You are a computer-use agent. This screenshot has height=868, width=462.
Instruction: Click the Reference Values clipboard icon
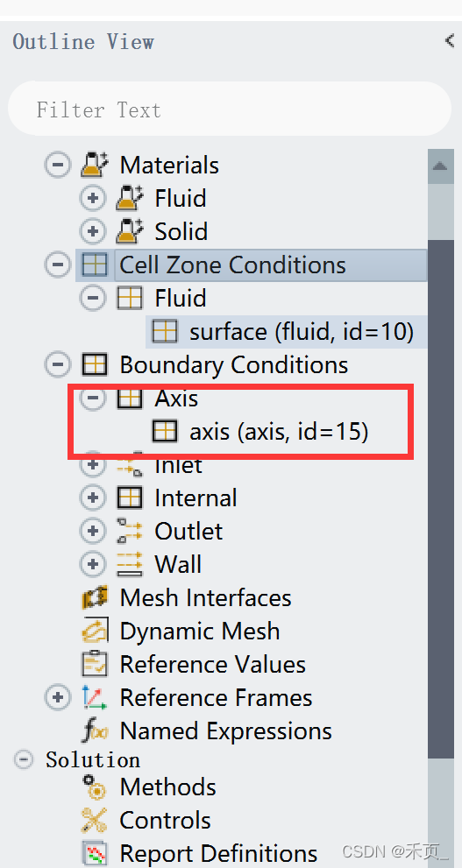click(x=95, y=664)
